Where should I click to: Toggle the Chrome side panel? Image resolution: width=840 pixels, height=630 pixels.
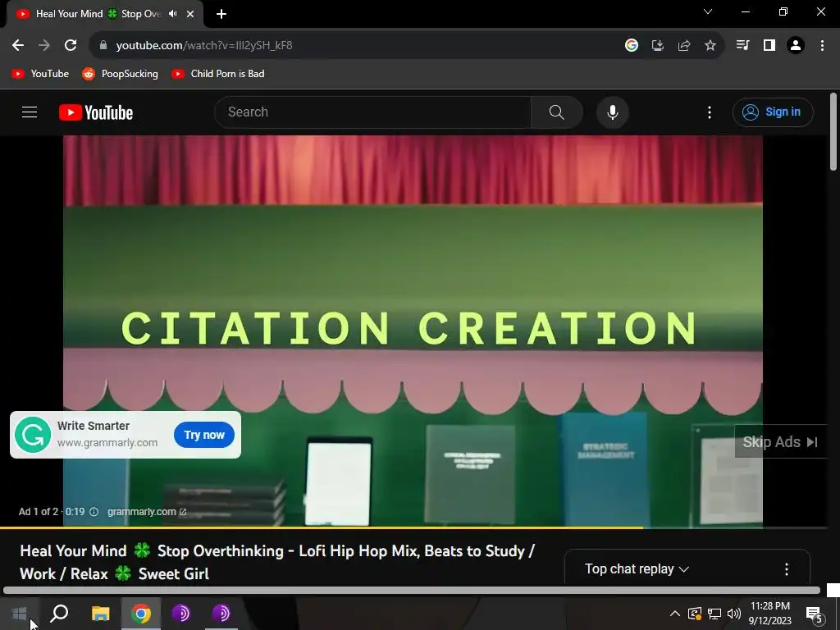pos(769,46)
